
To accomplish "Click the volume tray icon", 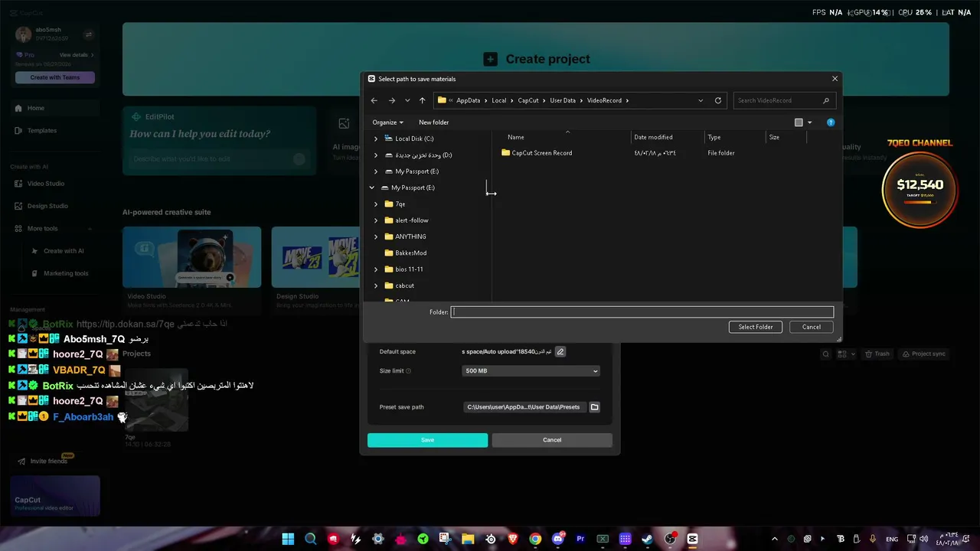I will point(923,539).
